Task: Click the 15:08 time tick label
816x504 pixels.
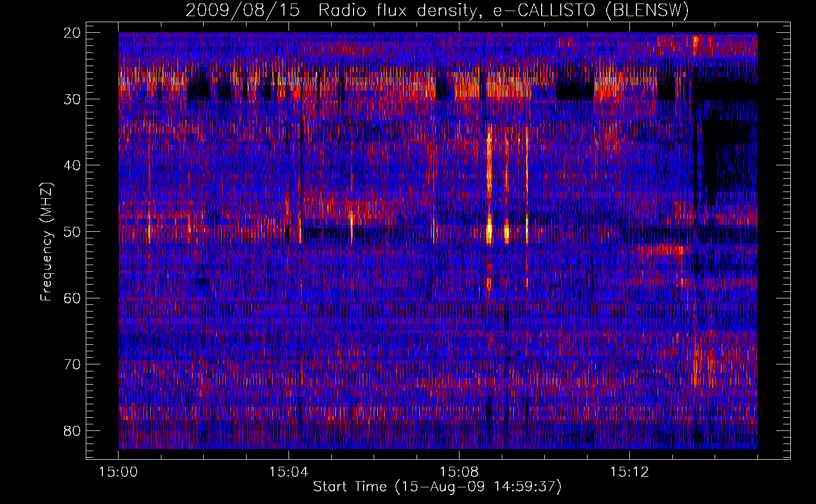Action: (x=459, y=472)
